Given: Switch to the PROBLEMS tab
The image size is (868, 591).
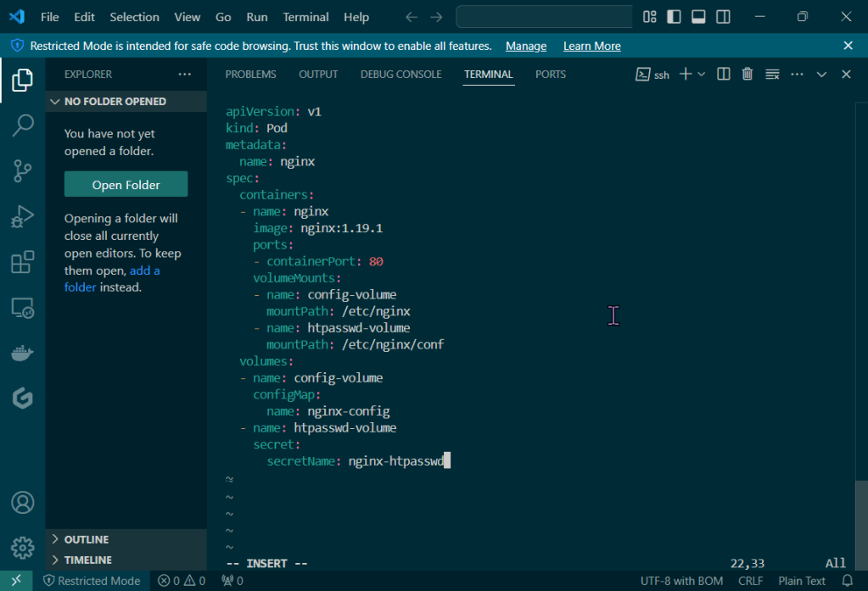Looking at the screenshot, I should click(250, 75).
